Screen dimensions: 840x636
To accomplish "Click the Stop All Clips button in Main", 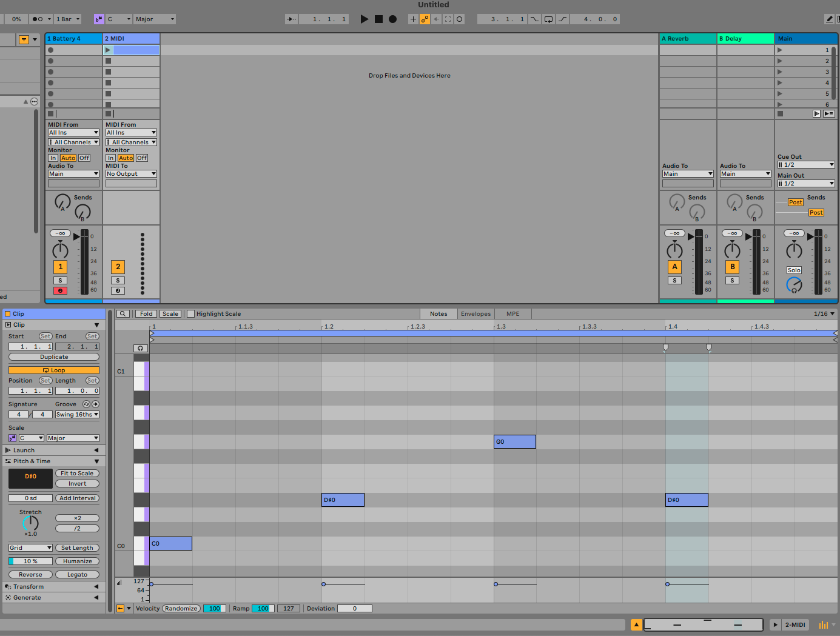I will click(780, 113).
